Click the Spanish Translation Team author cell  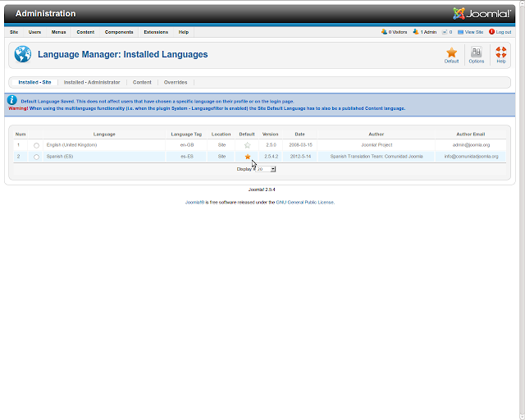[377, 157]
